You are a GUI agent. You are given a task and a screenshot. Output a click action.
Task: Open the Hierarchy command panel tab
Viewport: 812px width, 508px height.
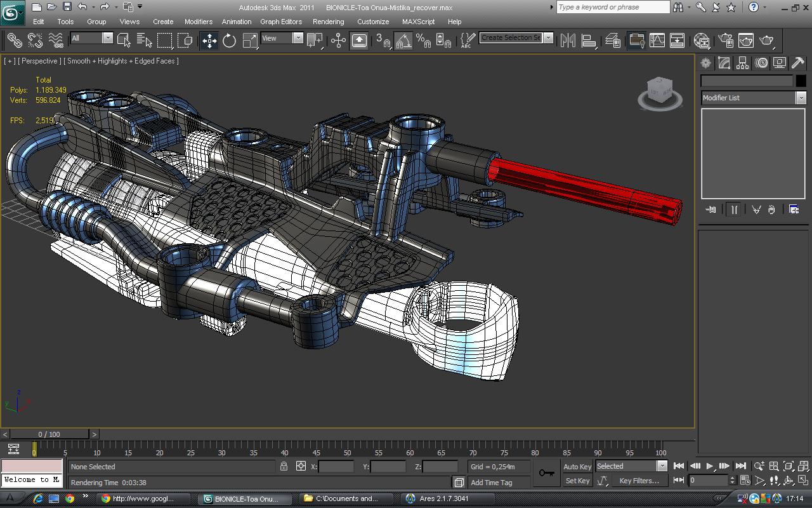[x=742, y=63]
